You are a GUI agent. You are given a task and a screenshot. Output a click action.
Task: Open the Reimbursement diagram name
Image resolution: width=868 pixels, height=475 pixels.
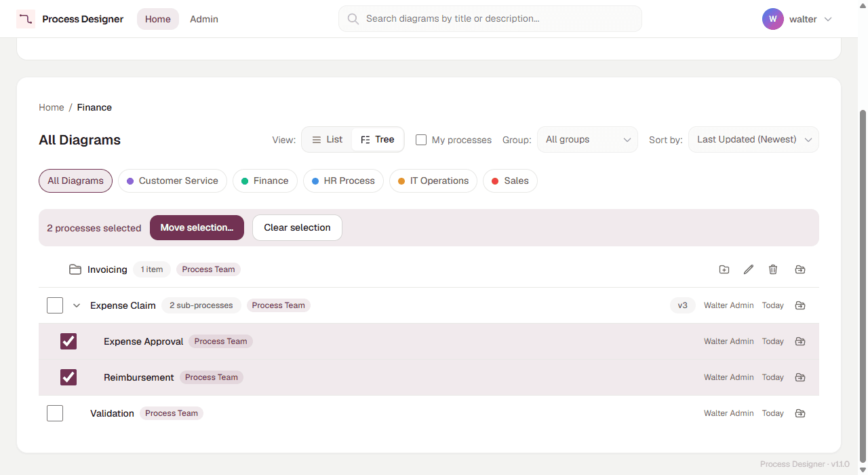[139, 377]
